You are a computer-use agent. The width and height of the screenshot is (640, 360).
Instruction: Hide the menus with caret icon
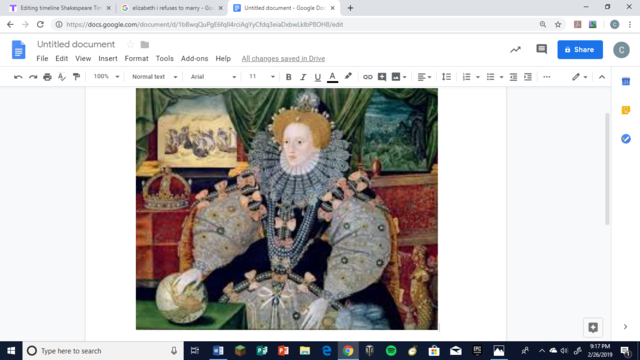point(602,77)
